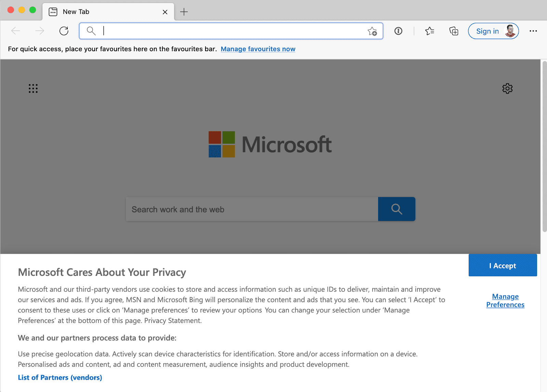Open the Collections toolbar icon
This screenshot has width=547, height=392.
(454, 31)
